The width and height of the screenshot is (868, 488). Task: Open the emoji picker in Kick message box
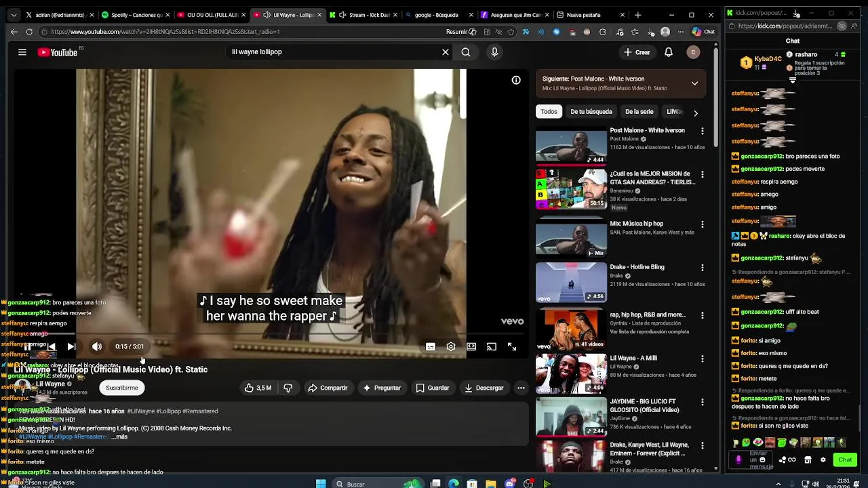(762, 460)
